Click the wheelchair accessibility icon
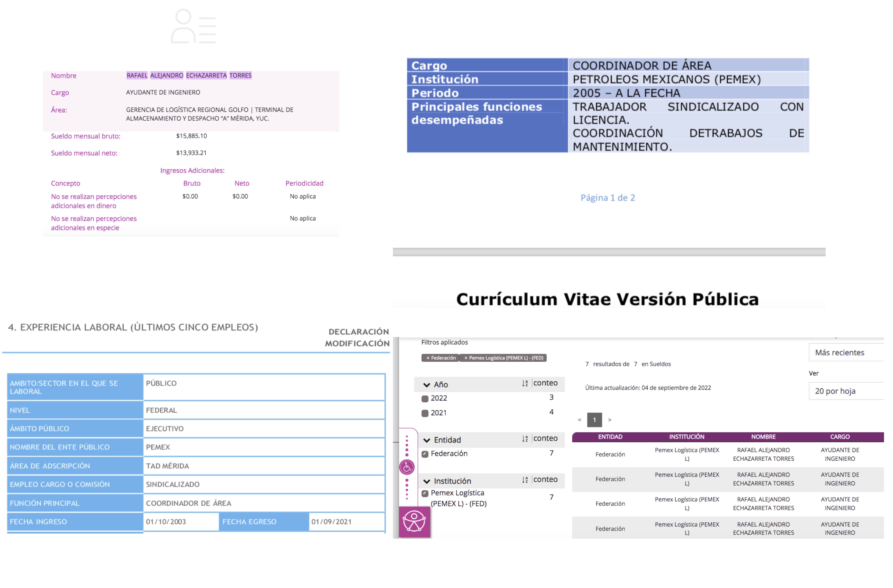This screenshot has height=588, width=893. (407, 467)
